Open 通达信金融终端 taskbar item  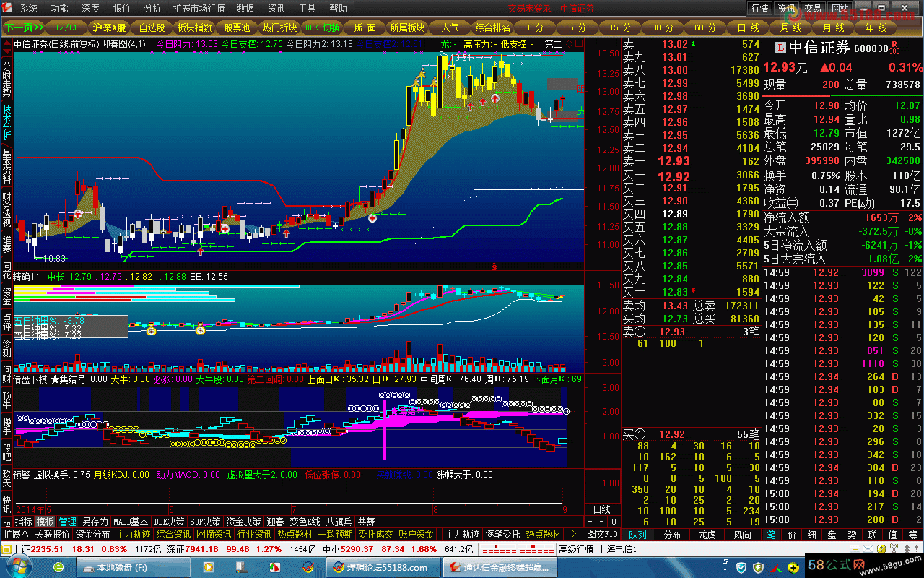pos(500,568)
